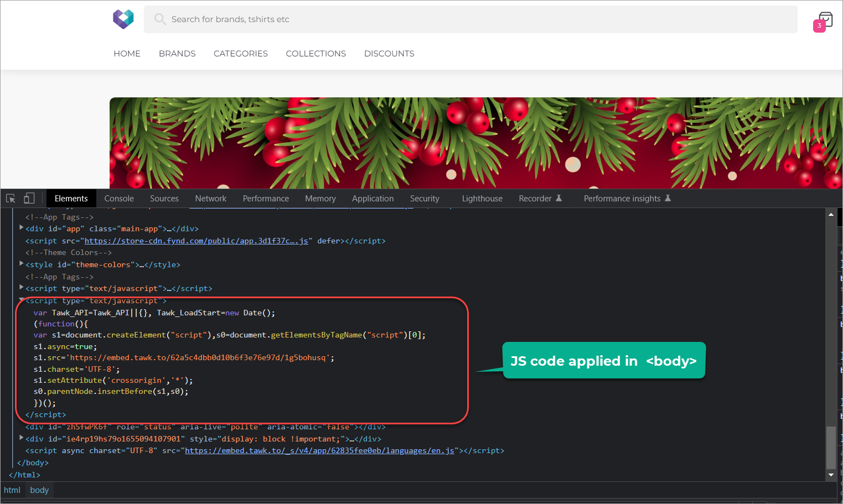Select the div role="status" element line

pyautogui.click(x=205, y=427)
